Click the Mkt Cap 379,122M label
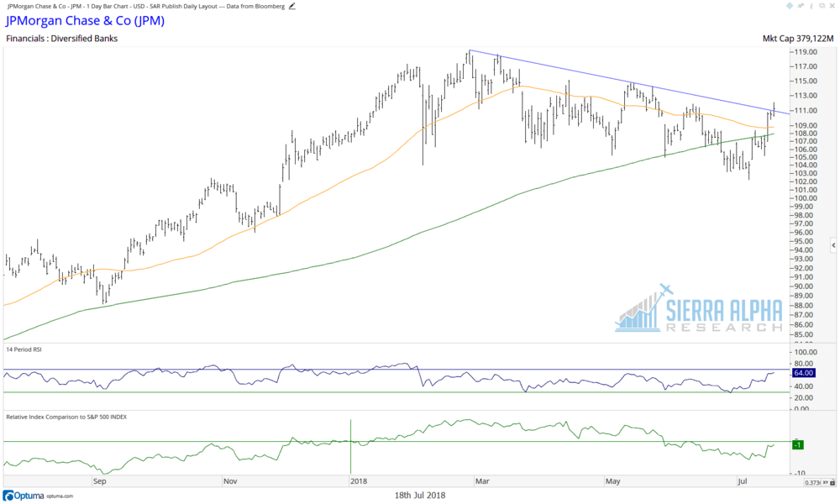 [798, 39]
